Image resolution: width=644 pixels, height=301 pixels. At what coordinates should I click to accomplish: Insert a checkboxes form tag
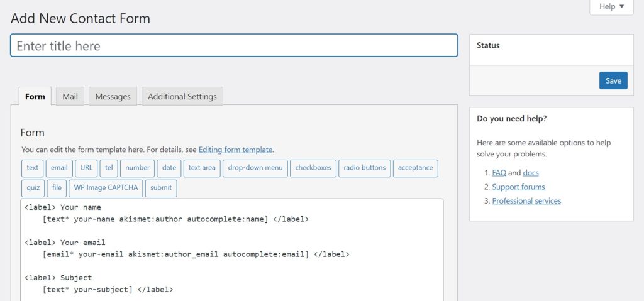(x=313, y=168)
